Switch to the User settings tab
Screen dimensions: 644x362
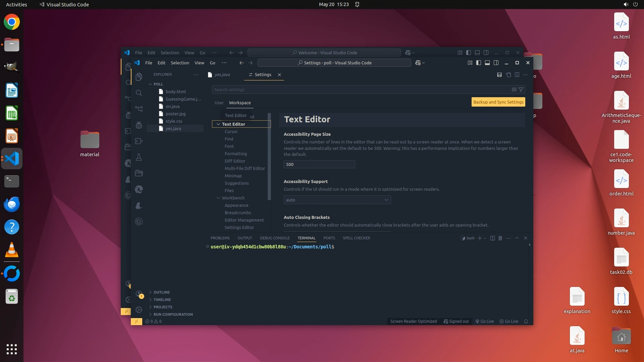(x=219, y=103)
